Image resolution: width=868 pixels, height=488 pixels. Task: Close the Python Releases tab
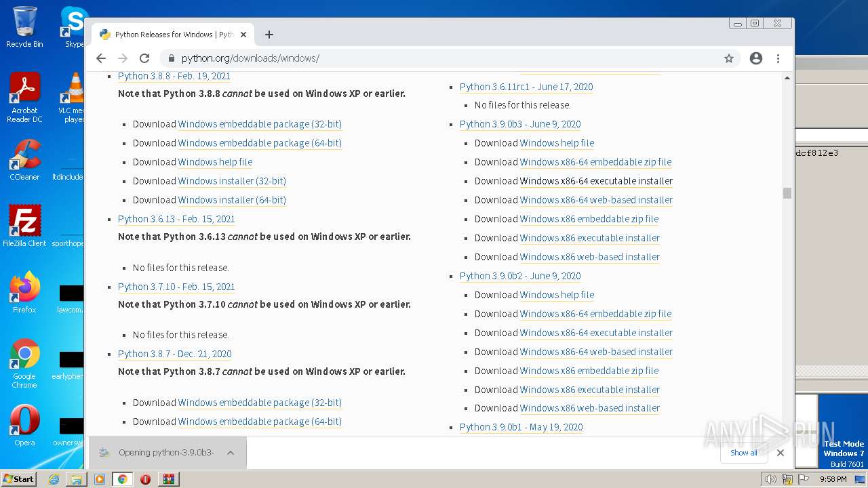243,35
